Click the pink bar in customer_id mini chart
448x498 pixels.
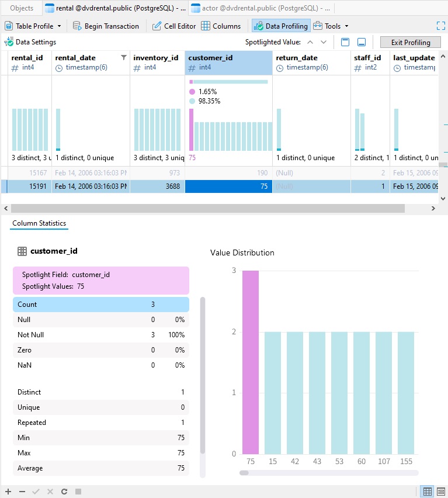click(192, 130)
